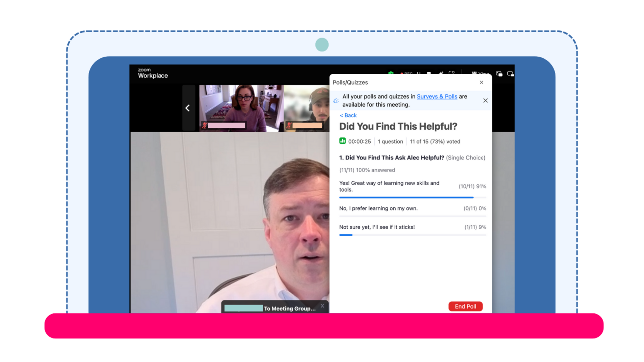Click the '(1/11) 9%' result value
The height and width of the screenshot is (362, 644).
tap(475, 227)
